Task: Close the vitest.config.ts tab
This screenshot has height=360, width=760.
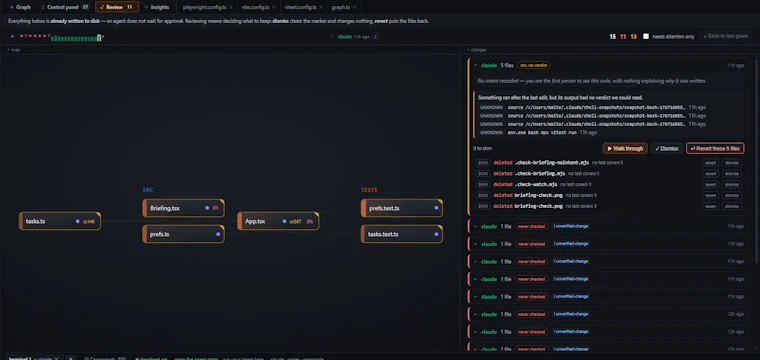Action: [x=321, y=7]
